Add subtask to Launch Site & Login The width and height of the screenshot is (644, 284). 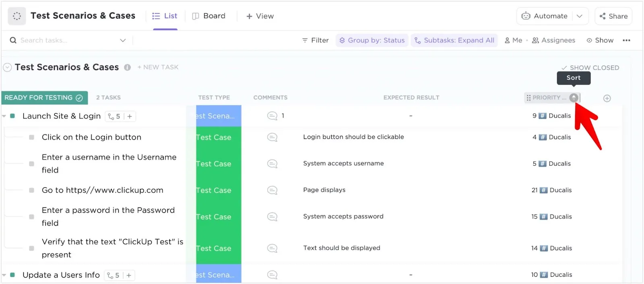(130, 116)
